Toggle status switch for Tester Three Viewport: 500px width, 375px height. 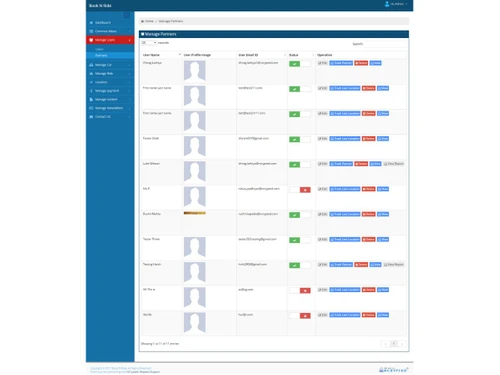[x=300, y=240]
